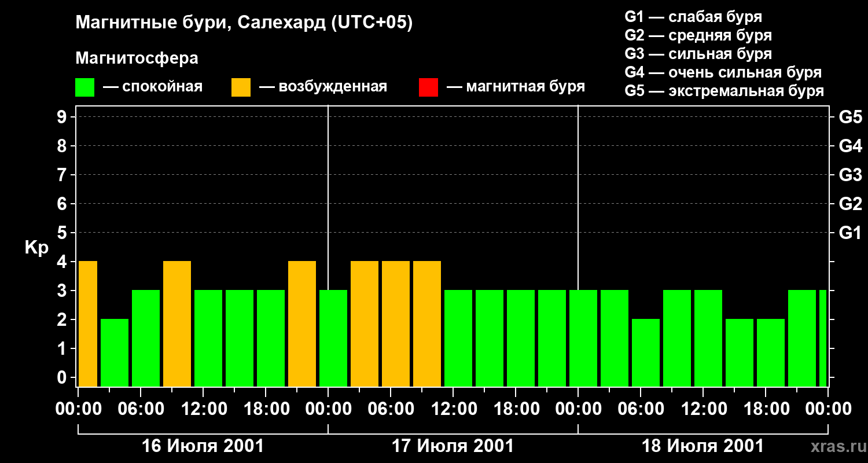The image size is (868, 463).
Task: Click the 00:00 label starting 17 Июля
Action: click(328, 409)
